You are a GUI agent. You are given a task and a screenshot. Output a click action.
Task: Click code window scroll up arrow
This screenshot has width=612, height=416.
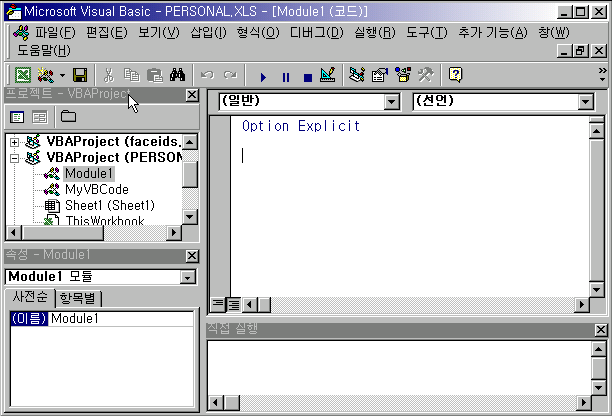pyautogui.click(x=596, y=131)
